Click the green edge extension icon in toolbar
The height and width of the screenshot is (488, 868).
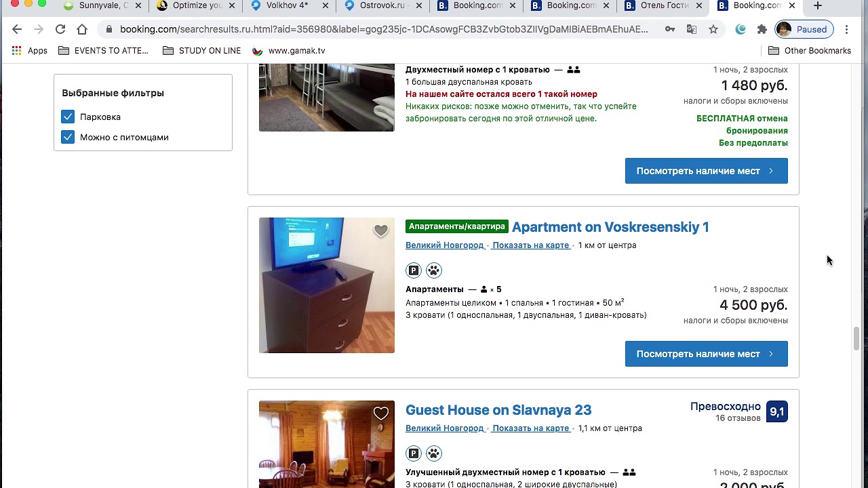[741, 29]
